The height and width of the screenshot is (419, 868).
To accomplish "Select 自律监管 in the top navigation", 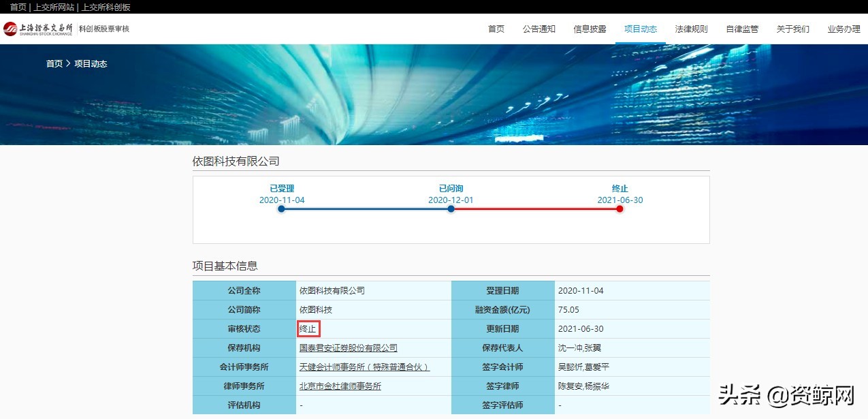I will coord(741,29).
